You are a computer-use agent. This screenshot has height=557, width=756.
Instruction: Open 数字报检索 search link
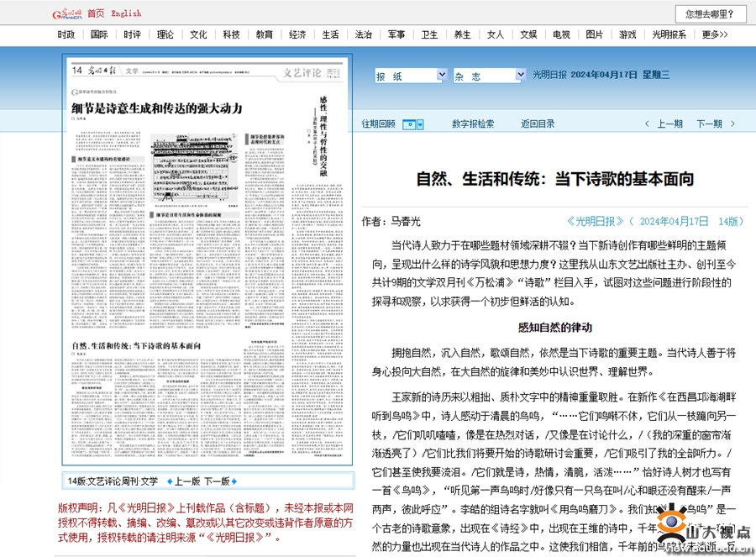[473, 124]
